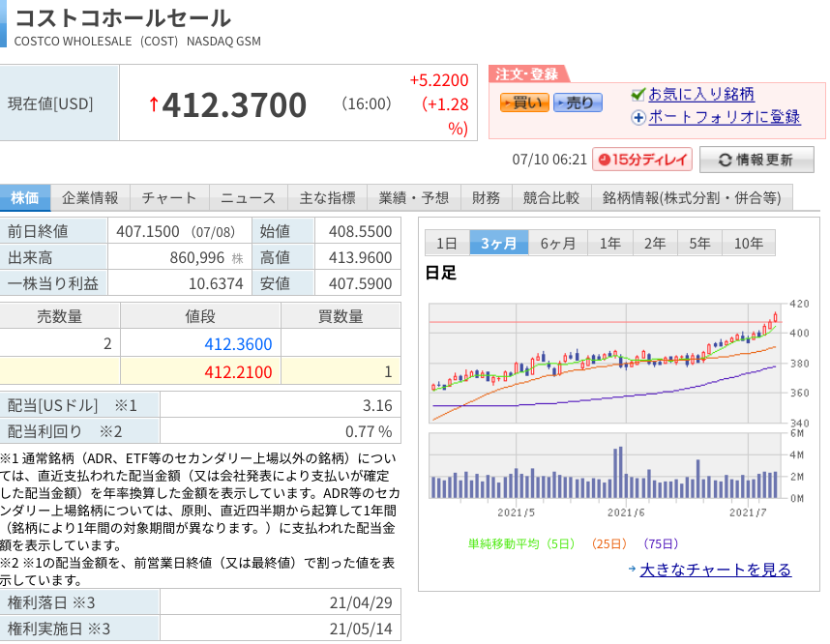Click the daily candlestick price chart
The image size is (830, 644).
605,363
